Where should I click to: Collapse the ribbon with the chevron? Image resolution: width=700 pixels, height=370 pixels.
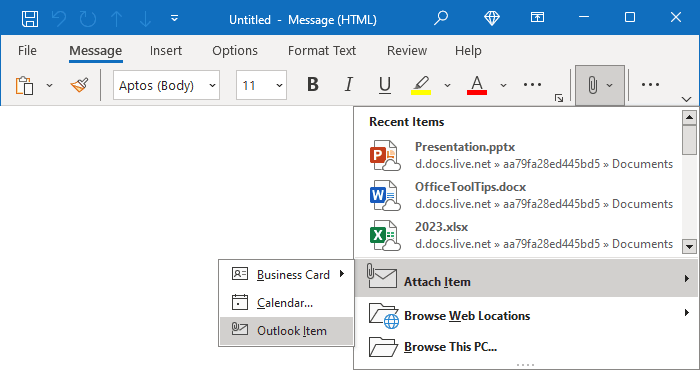687,99
